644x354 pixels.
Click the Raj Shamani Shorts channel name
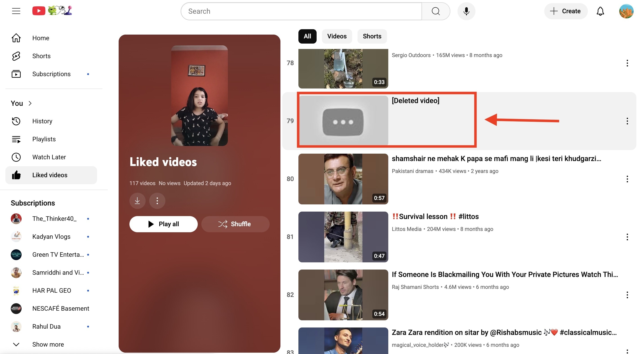pyautogui.click(x=415, y=287)
